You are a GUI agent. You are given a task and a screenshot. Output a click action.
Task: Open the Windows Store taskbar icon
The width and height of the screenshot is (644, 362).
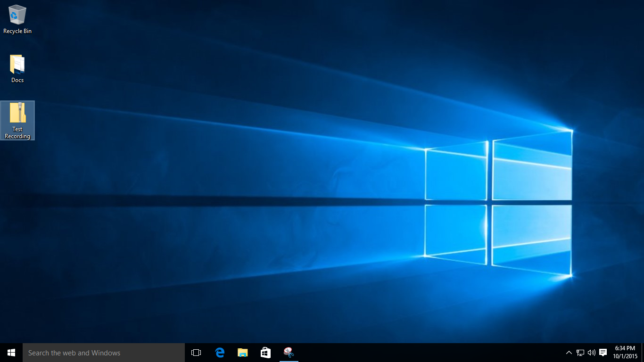pyautogui.click(x=265, y=353)
